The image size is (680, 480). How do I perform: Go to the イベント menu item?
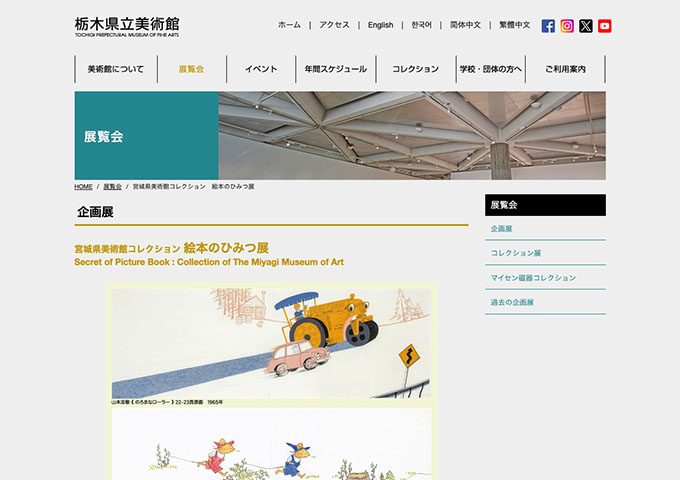click(x=261, y=69)
